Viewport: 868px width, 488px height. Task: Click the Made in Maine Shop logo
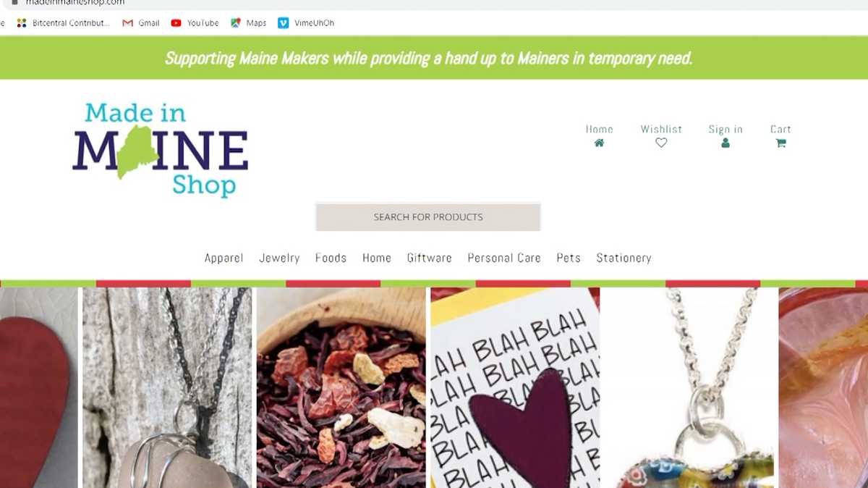point(161,150)
